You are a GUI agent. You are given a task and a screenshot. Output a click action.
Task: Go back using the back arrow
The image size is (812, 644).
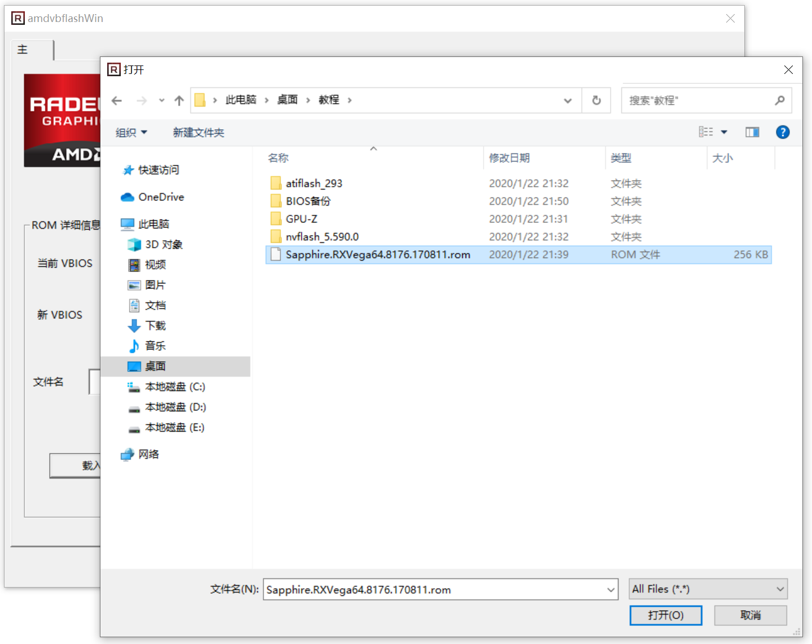tap(117, 100)
